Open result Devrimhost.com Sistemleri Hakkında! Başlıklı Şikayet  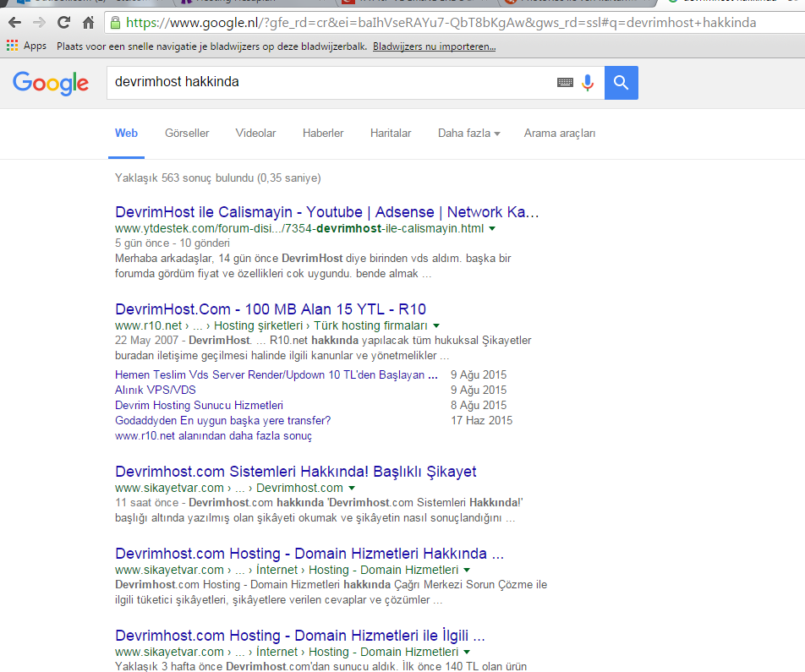(296, 472)
